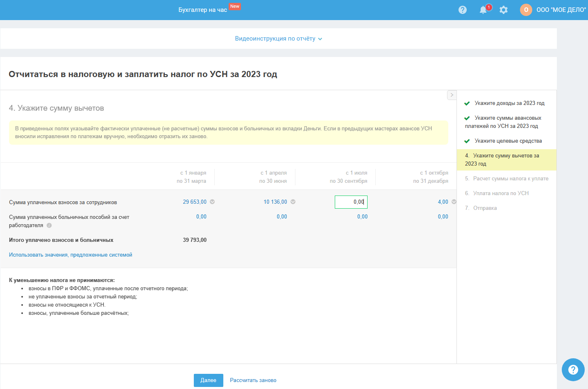Viewport: 588px width, 389px height.
Task: Click the page title "Отчитаться в налоговую…"
Action: pos(143,74)
